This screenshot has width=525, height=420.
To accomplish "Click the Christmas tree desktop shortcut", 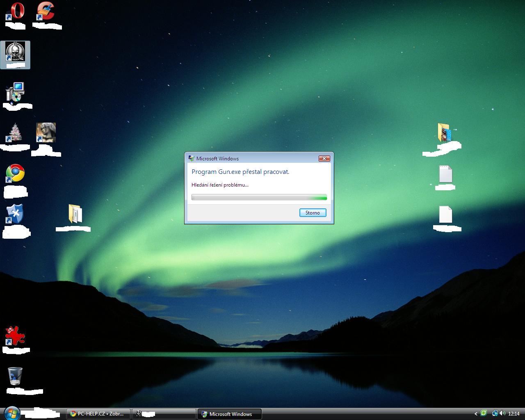I will coord(15,132).
